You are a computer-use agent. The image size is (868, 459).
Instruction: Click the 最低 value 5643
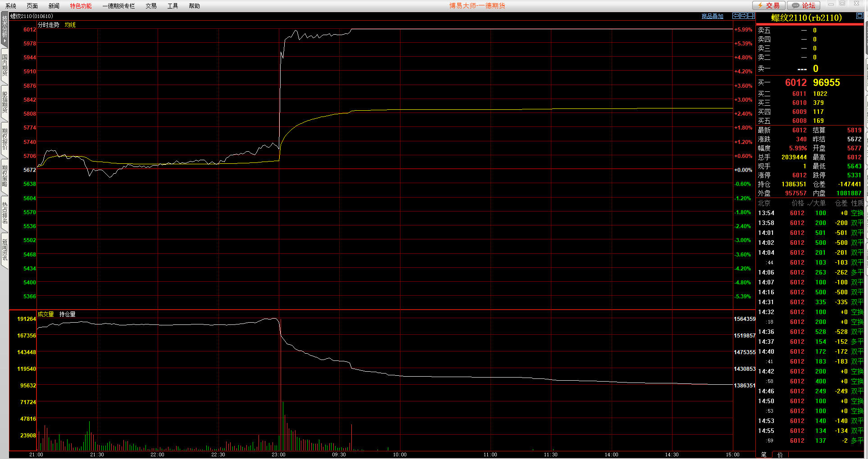tap(854, 166)
